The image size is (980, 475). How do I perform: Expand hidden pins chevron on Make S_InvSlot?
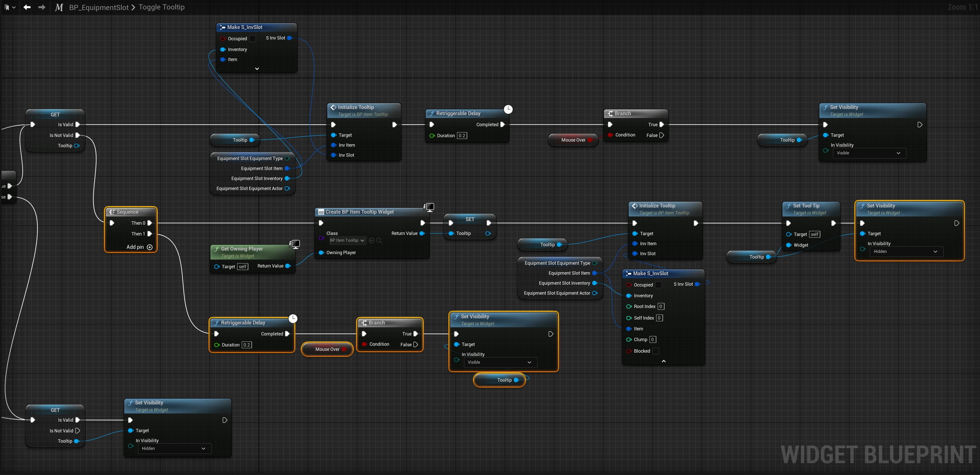tap(257, 69)
